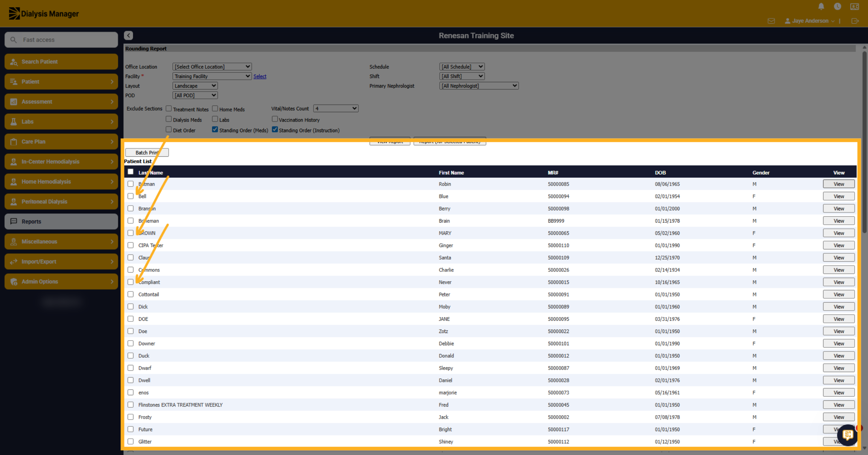
Task: Click the Reports sidebar icon
Action: click(x=14, y=221)
